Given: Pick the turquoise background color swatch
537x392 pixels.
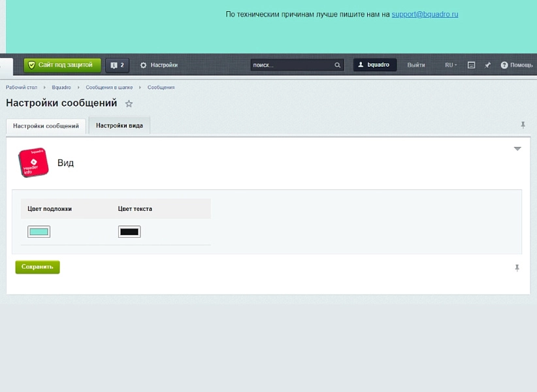Looking at the screenshot, I should click(x=39, y=232).
